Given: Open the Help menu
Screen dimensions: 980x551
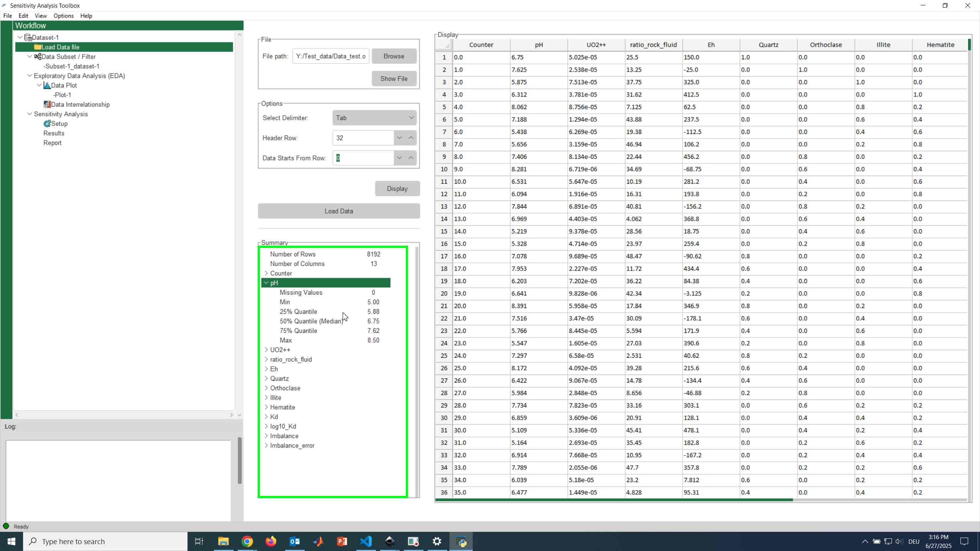Looking at the screenshot, I should pos(86,16).
